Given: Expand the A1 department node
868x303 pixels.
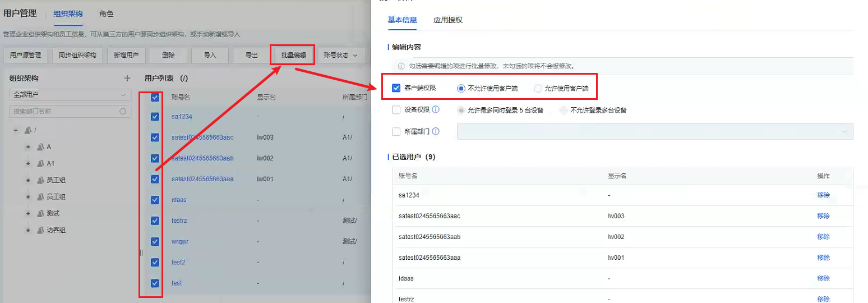Looking at the screenshot, I should (x=28, y=163).
